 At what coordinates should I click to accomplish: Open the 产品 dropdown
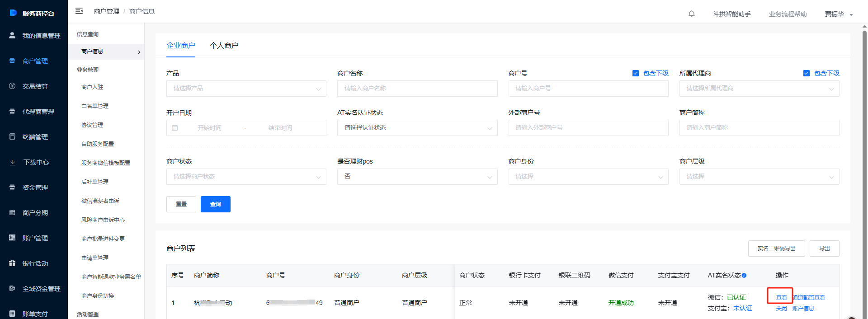click(x=246, y=89)
